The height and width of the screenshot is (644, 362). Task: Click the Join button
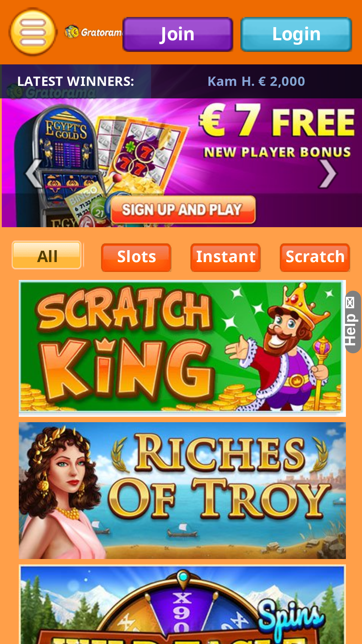click(178, 34)
